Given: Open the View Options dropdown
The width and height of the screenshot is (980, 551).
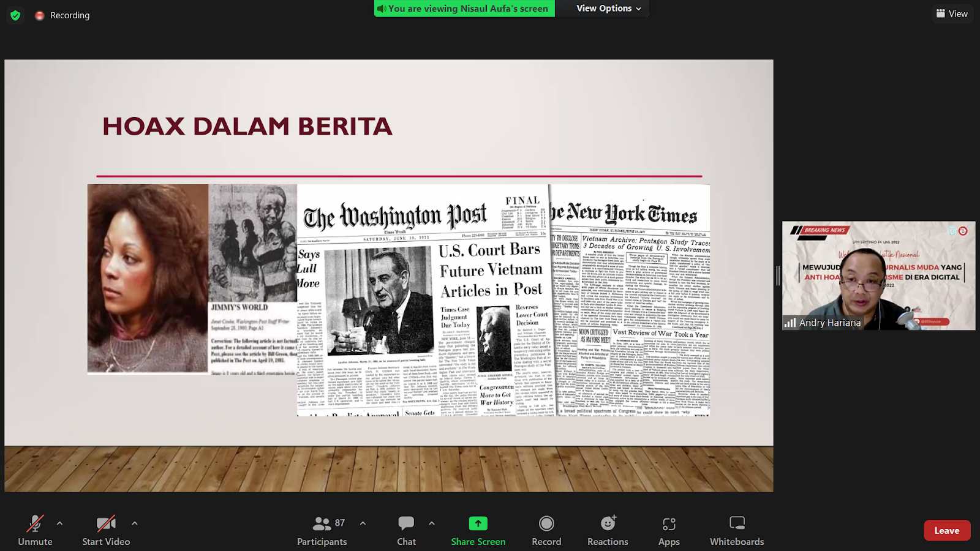Looking at the screenshot, I should (609, 9).
